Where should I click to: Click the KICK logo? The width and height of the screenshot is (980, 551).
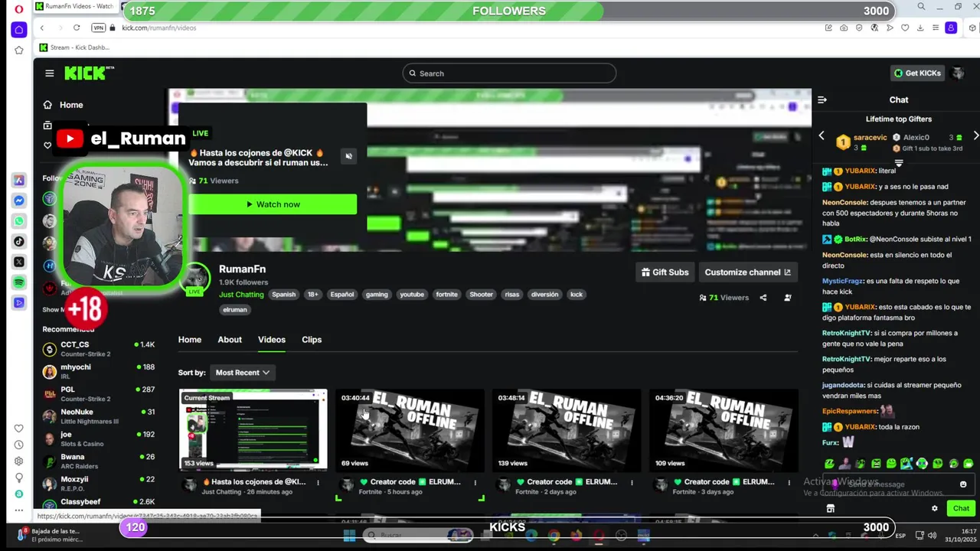(89, 73)
